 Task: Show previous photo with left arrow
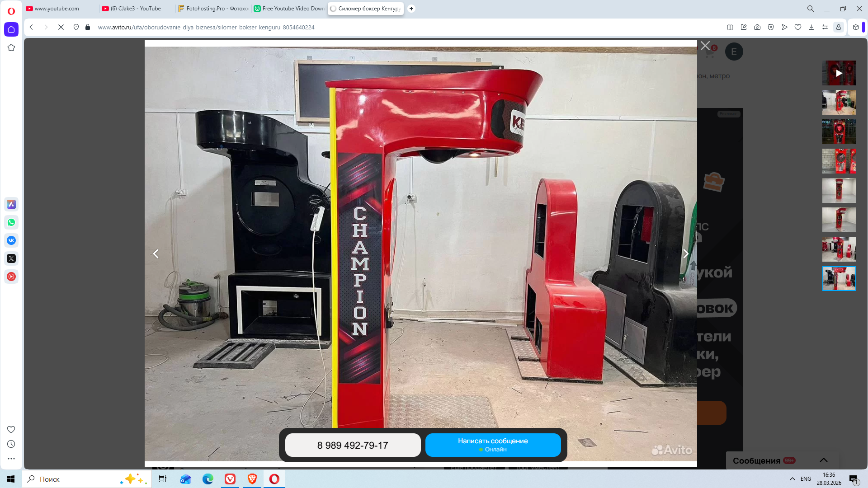click(156, 254)
